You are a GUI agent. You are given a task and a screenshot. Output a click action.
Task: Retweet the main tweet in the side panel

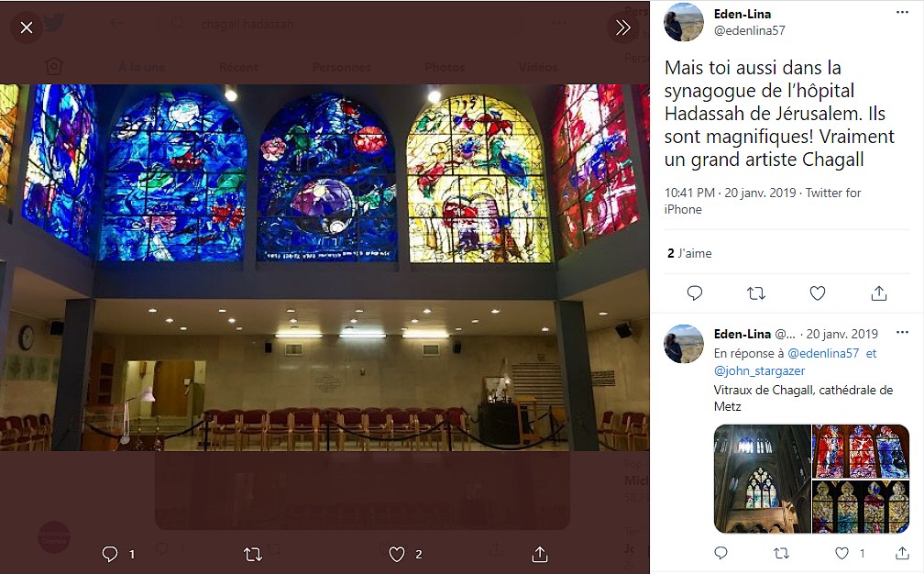point(756,293)
